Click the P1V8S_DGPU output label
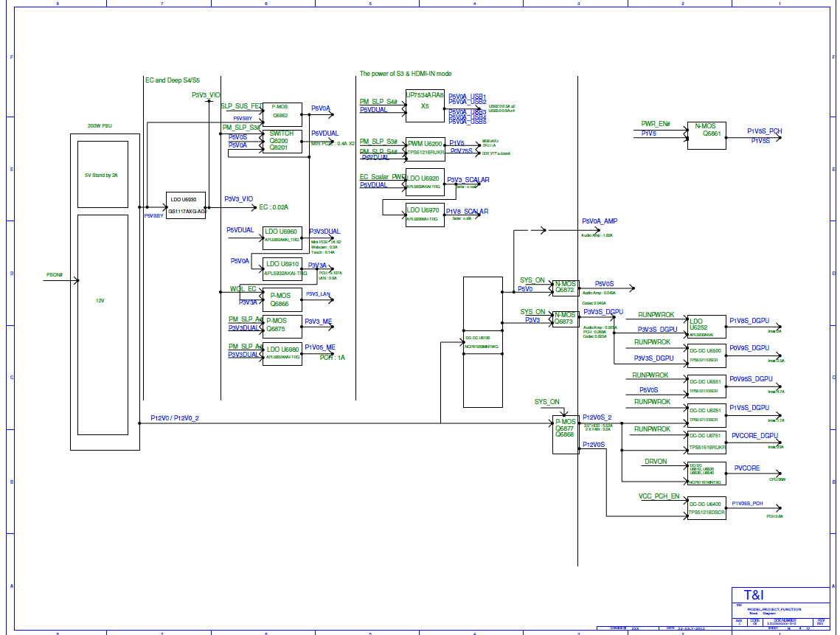The width and height of the screenshot is (840, 635). (749, 320)
